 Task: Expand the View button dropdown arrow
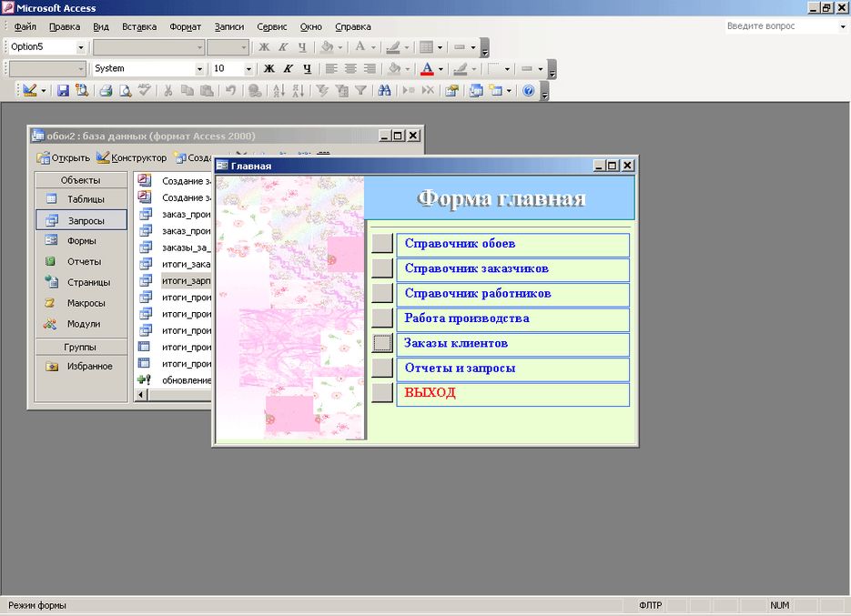44,91
